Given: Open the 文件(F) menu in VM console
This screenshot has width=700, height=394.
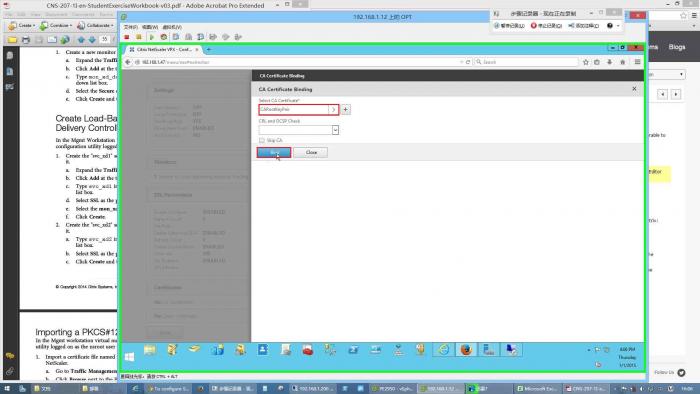Looking at the screenshot, I should click(130, 27).
